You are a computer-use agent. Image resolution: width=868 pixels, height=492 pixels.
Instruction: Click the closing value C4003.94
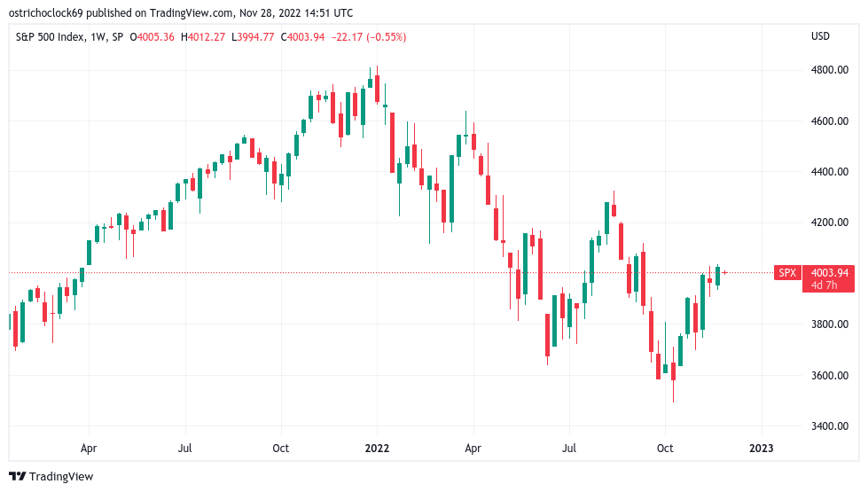pos(302,37)
